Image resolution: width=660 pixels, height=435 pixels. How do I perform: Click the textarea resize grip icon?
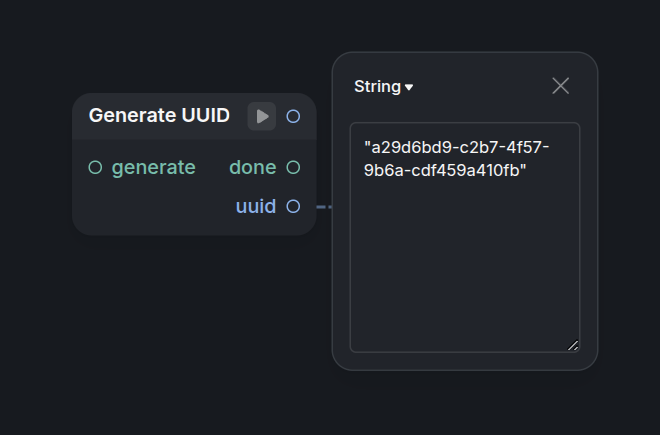tap(573, 345)
